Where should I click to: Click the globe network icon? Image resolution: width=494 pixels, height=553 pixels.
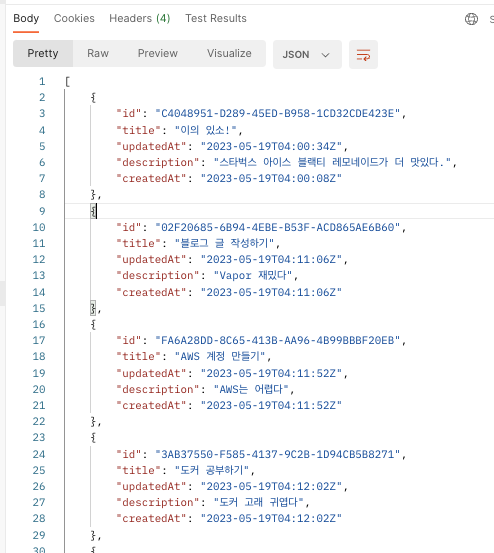click(471, 19)
